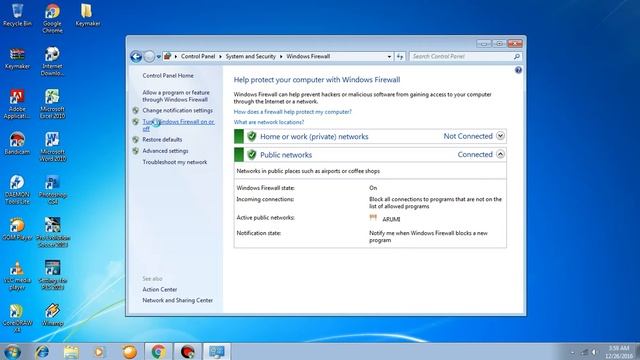Image resolution: width=640 pixels, height=360 pixels.
Task: Open Action Center under See also
Action: (160, 289)
